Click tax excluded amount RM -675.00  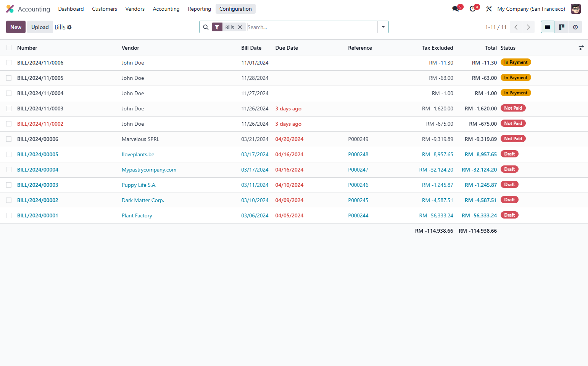tap(440, 124)
